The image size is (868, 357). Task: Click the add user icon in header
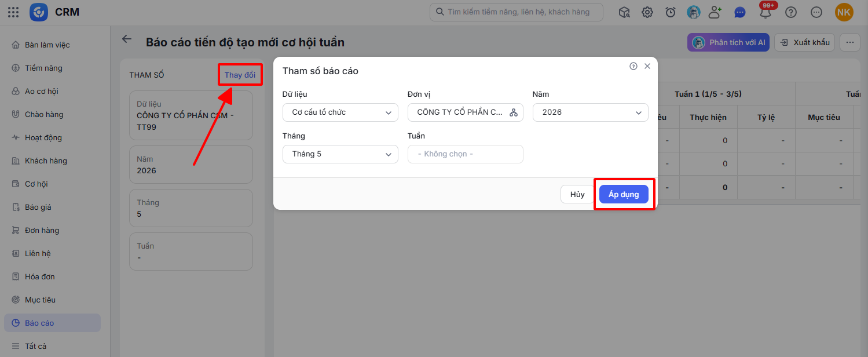point(716,12)
